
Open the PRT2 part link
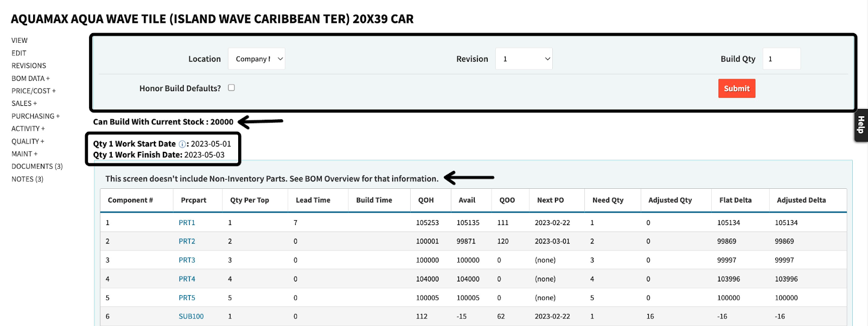(x=187, y=241)
